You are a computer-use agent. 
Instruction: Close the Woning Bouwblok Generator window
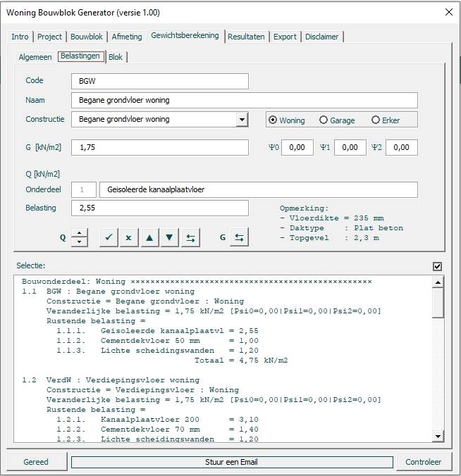(x=448, y=12)
